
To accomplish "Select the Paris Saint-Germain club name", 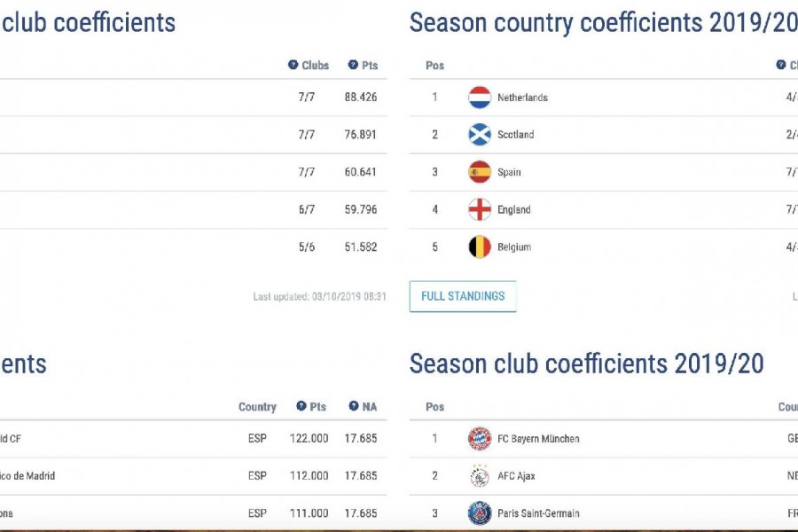I will (x=538, y=513).
